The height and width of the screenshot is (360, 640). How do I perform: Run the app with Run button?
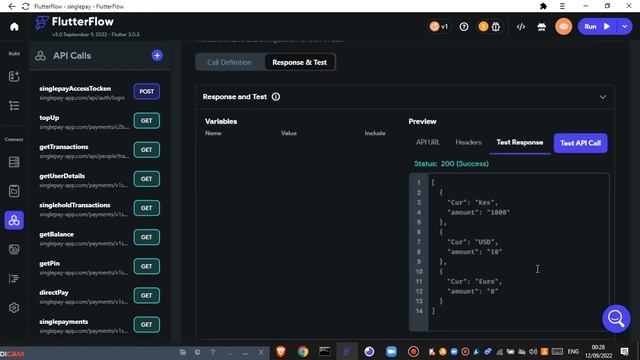(x=598, y=27)
